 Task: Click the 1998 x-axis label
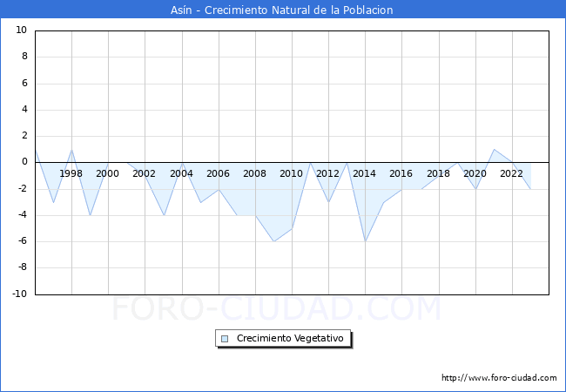click(x=71, y=173)
